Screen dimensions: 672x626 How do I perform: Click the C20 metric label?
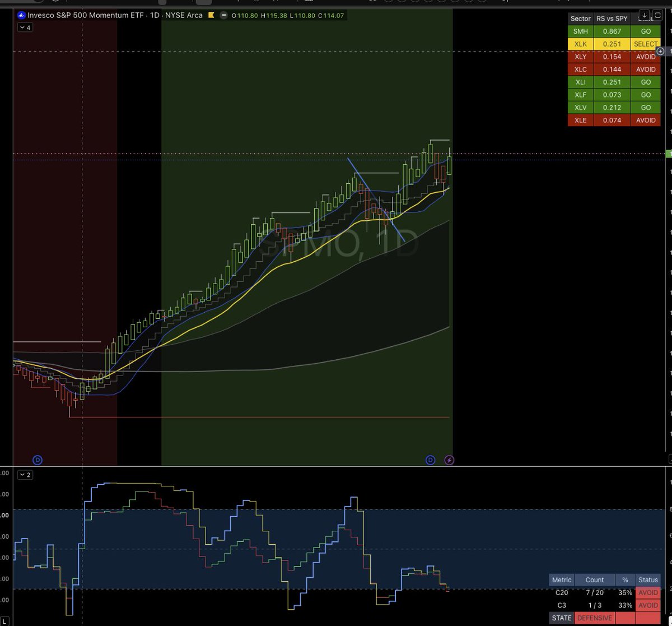tap(562, 592)
